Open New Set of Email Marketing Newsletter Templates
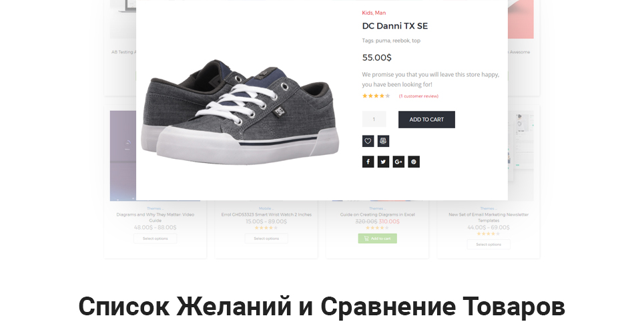This screenshot has height=334, width=644. point(489,217)
